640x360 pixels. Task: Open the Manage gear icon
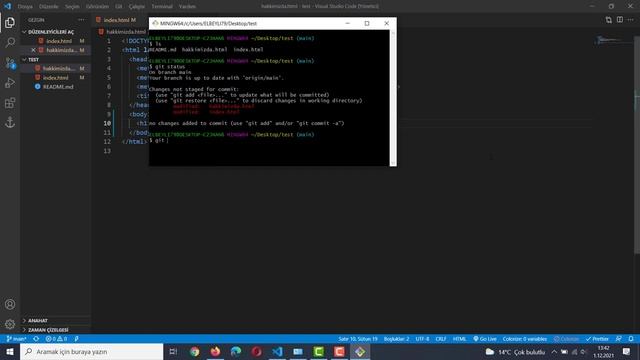pyautogui.click(x=10, y=324)
